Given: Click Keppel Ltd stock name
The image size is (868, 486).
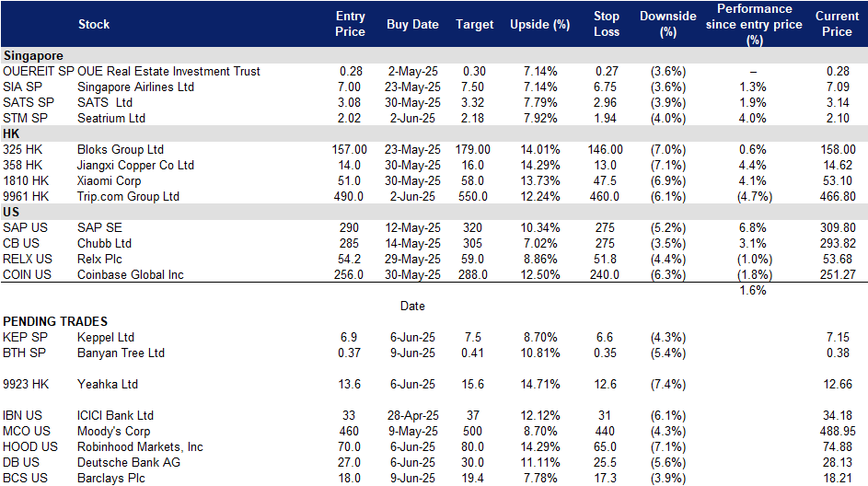Looking at the screenshot, I should click(x=106, y=337).
